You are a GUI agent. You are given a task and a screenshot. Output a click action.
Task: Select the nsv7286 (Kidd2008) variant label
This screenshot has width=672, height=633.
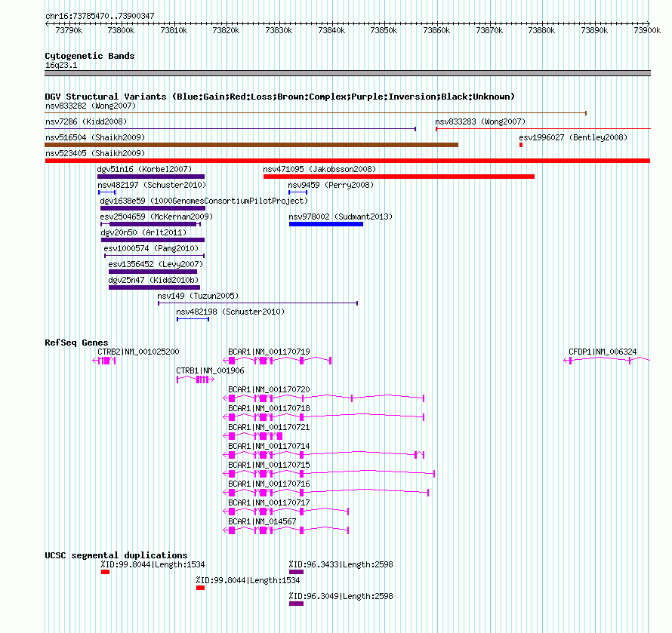click(x=86, y=121)
